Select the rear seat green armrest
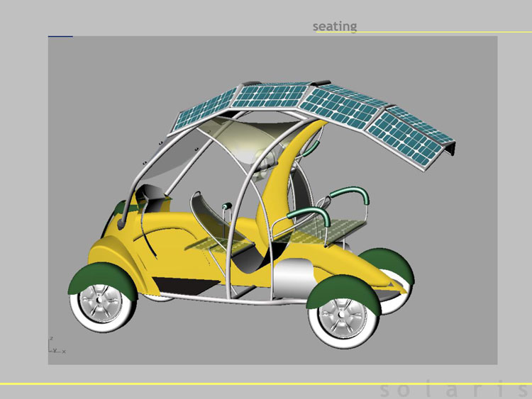Viewport: 532px width, 399px height. point(308,216)
